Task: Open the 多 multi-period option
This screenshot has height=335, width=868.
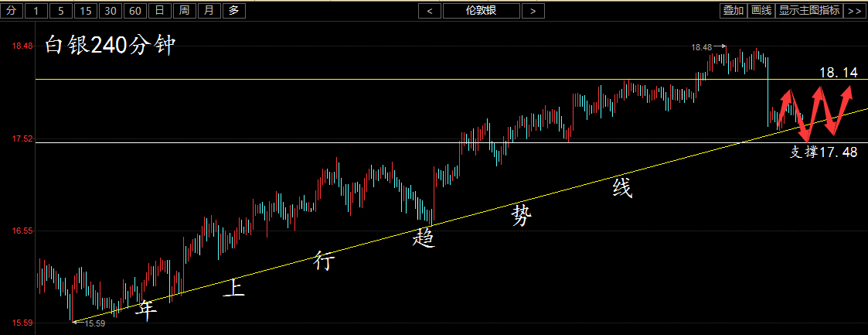Action: (x=233, y=10)
